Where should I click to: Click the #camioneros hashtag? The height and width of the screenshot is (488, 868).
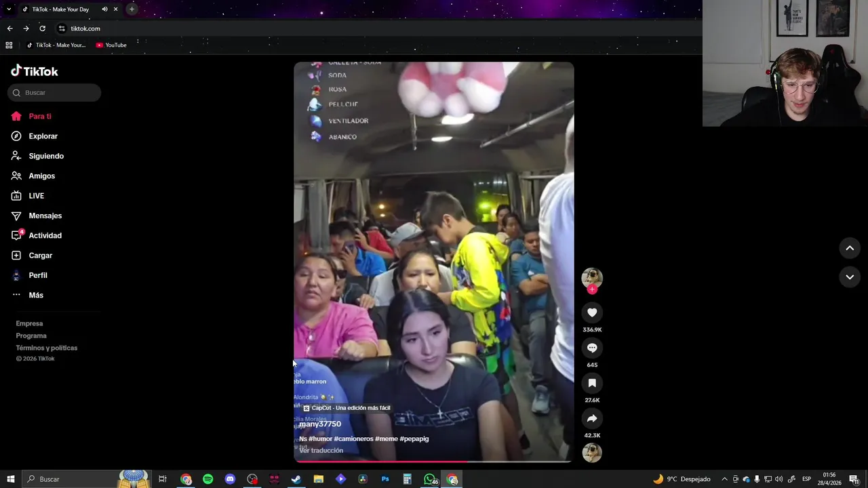pos(353,439)
